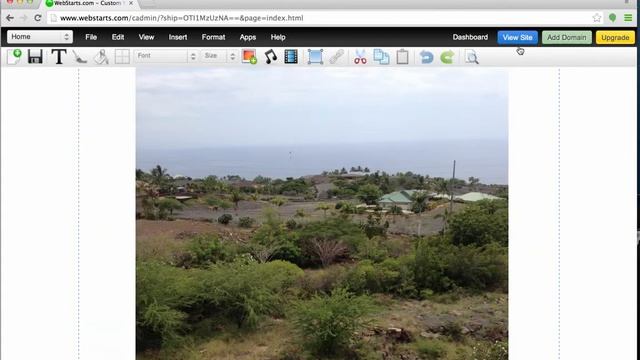Insert video with film strip icon

[x=291, y=57]
